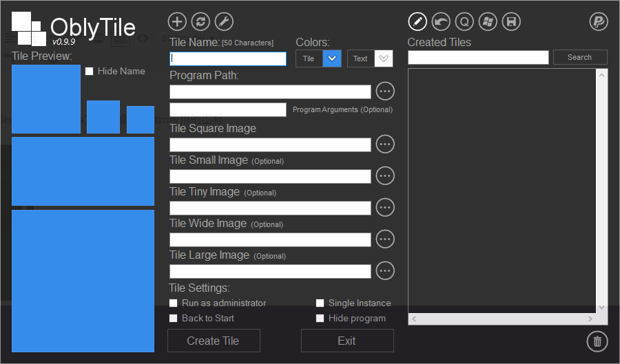The image size is (620, 364).
Task: Click the plus icon for a new tile
Action: tap(178, 21)
